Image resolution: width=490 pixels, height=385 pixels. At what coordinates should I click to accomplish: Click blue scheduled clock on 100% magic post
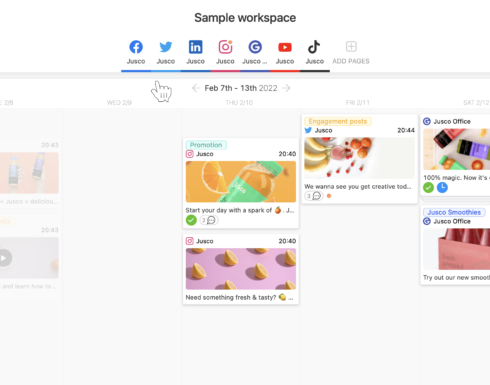[442, 188]
